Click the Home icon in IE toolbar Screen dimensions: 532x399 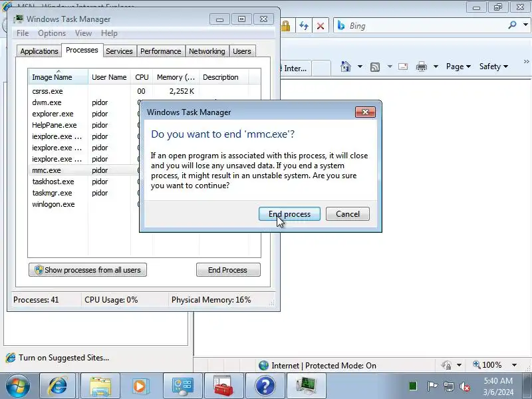point(346,66)
